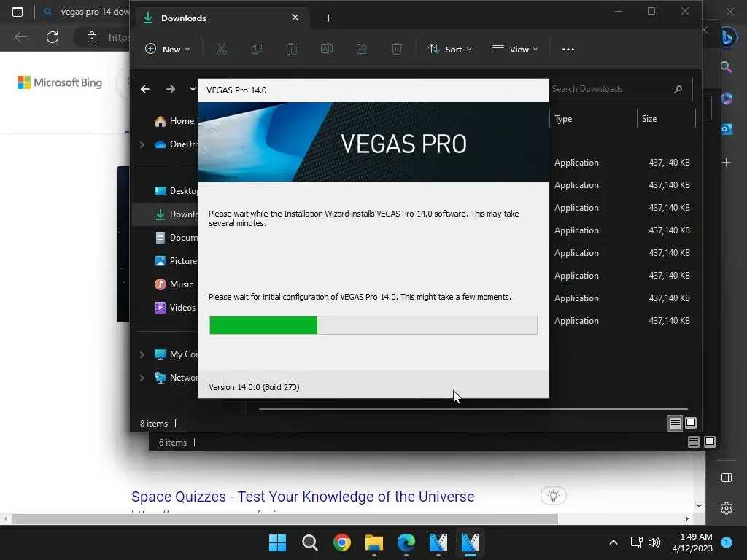The image size is (747, 560).
Task: Open Outlook icon in Edge sidebar
Action: [727, 129]
